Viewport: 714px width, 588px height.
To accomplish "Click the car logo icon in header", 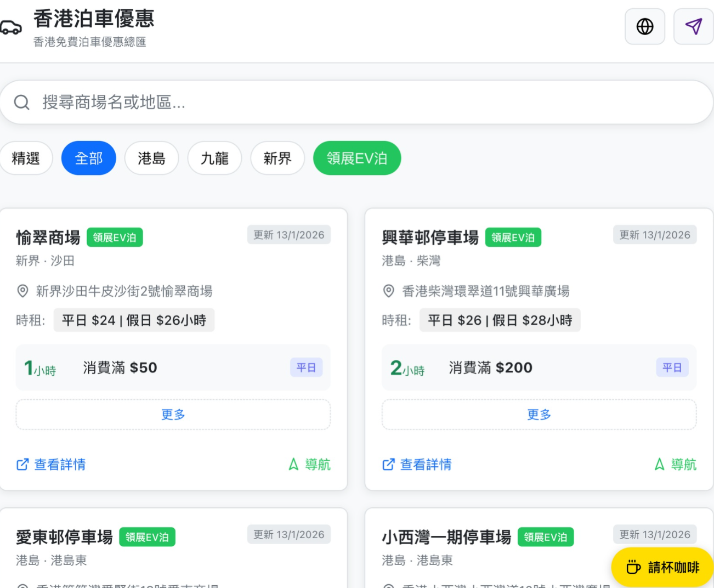I will [x=10, y=27].
